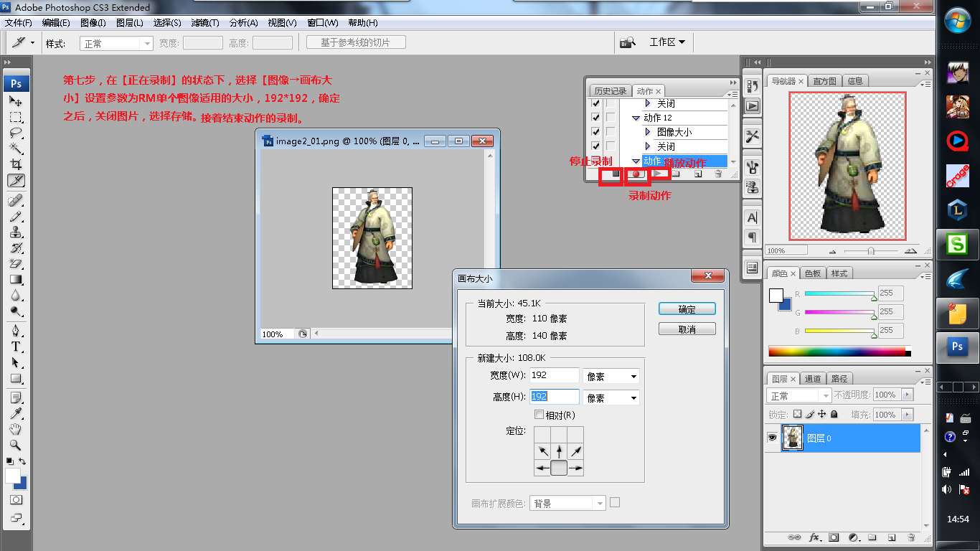Open the Bridge icon in the options bar
The width and height of the screenshot is (980, 551).
point(628,42)
